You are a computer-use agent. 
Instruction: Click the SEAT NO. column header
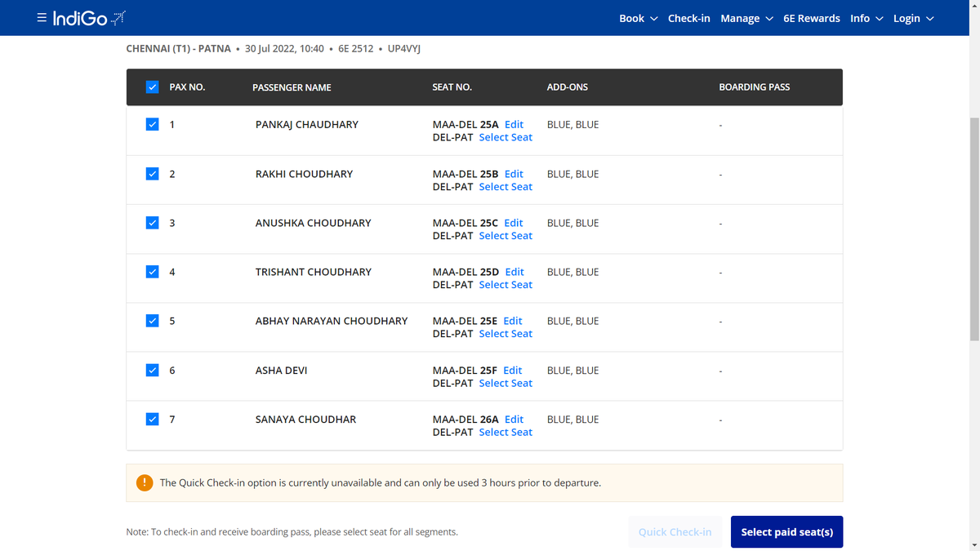(452, 87)
